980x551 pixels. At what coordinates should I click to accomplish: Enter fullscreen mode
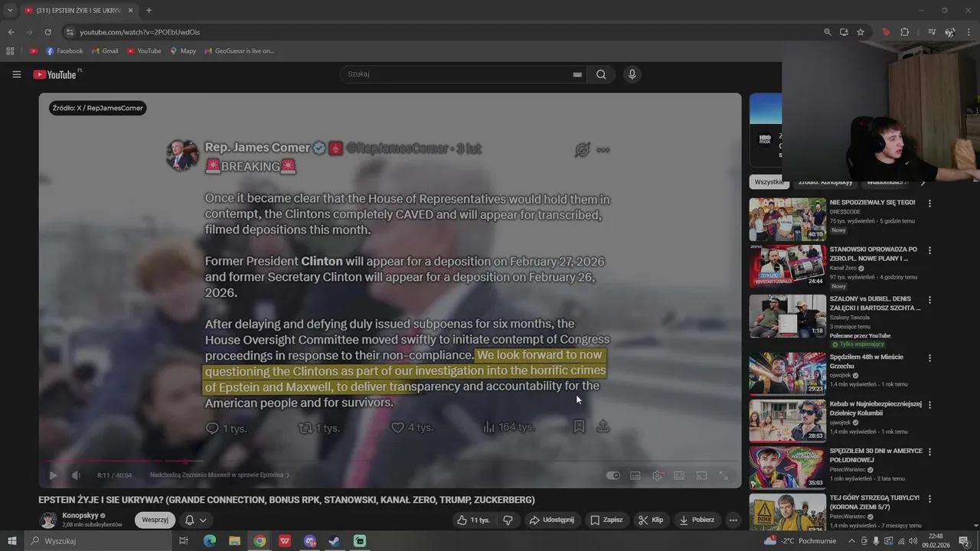point(724,475)
